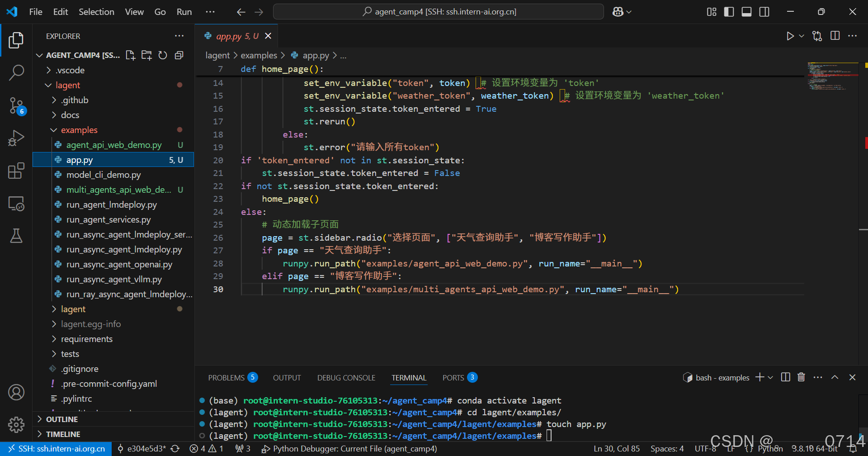The height and width of the screenshot is (456, 868).
Task: Open the Search view in activity bar
Action: [16, 72]
